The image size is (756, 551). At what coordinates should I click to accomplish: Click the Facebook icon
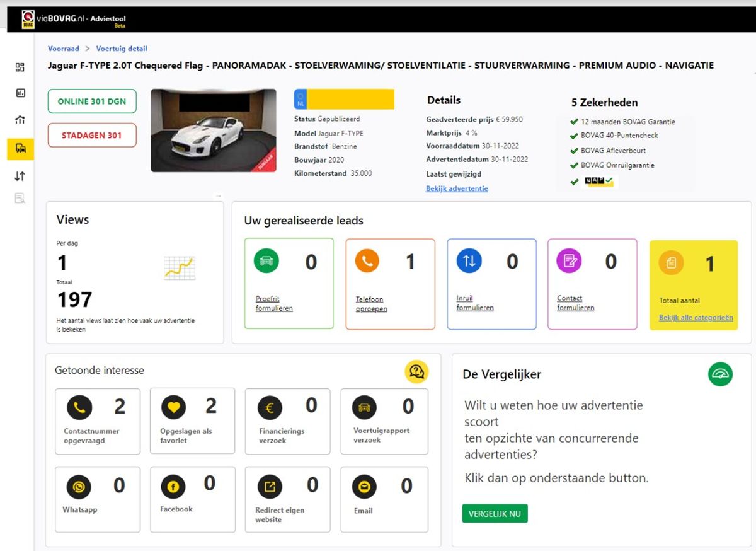point(173,486)
